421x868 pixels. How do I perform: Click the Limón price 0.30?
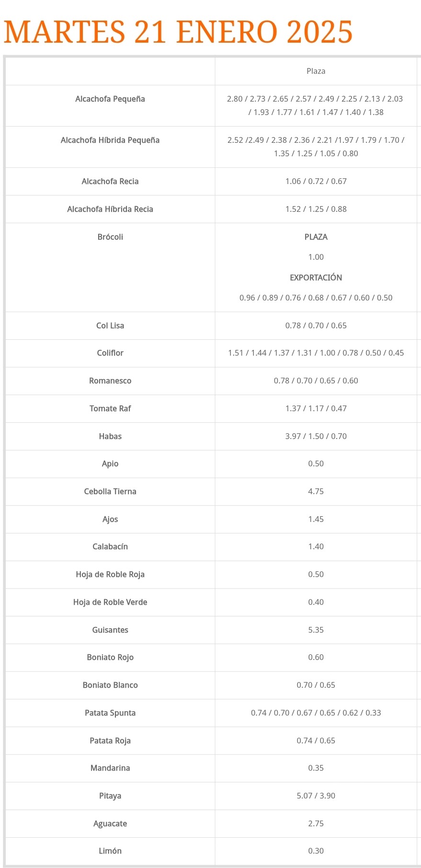tap(316, 851)
